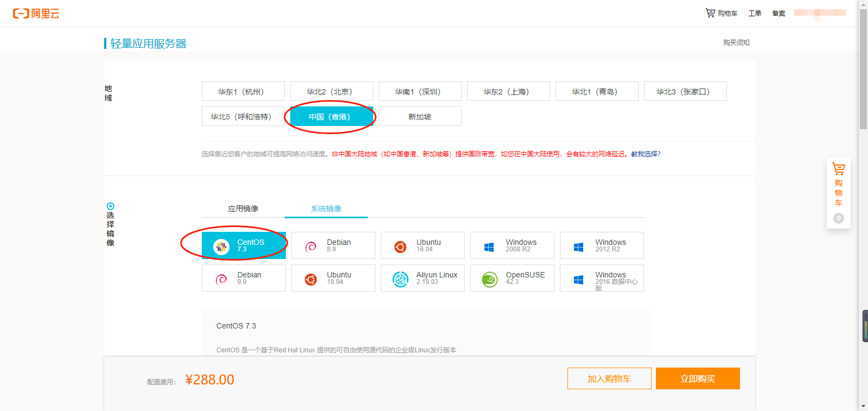Click the CentOS 7.3 description heading
The image size is (868, 411).
point(236,326)
